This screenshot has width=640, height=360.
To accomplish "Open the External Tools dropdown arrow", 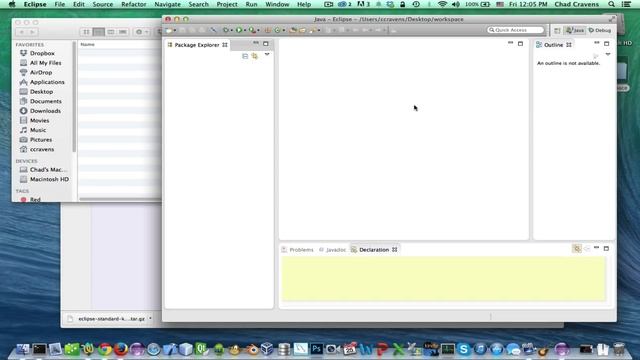I will click(x=258, y=30).
